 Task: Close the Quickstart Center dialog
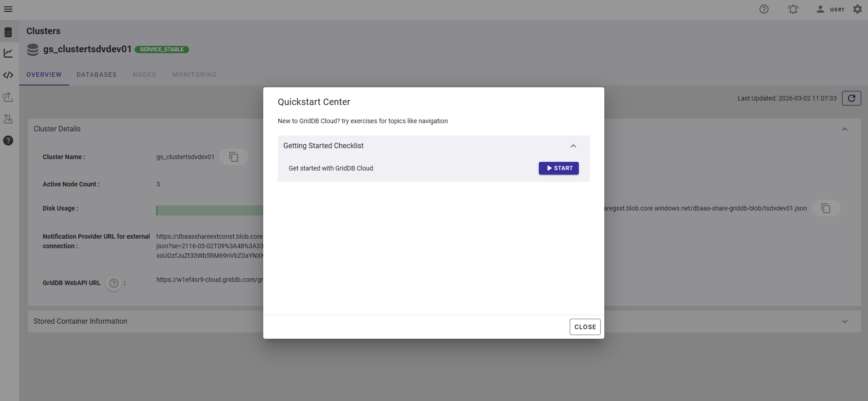pos(585,327)
